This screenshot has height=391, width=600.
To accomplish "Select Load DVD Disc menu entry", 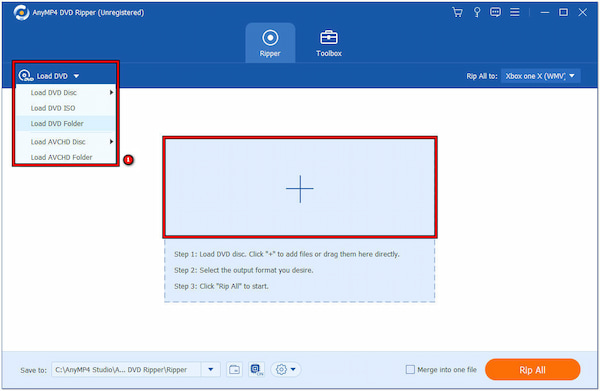I will click(x=65, y=93).
